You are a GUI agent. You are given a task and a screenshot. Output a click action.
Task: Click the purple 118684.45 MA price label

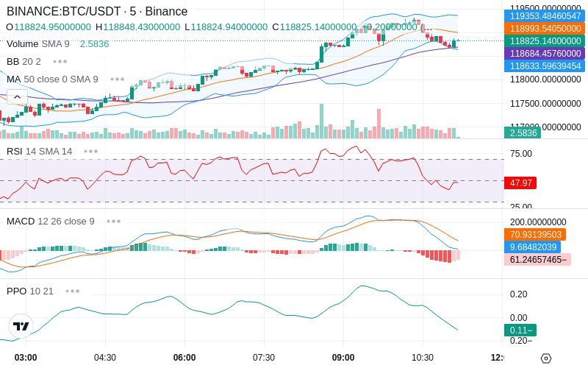[545, 53]
